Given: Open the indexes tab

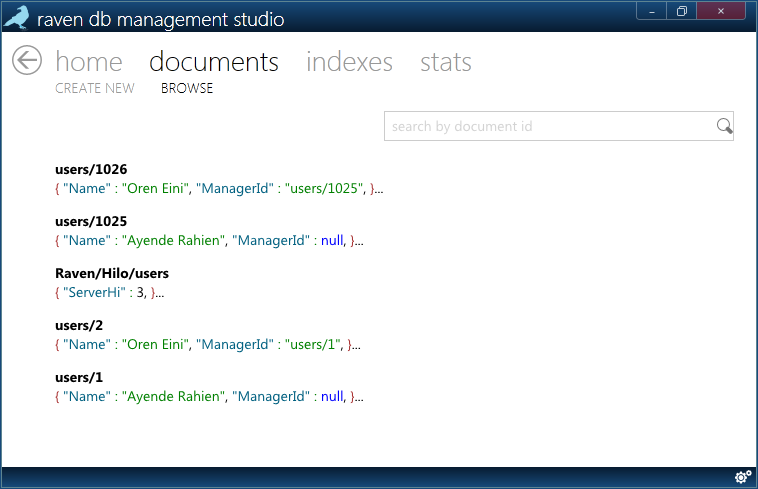Looking at the screenshot, I should pyautogui.click(x=349, y=62).
